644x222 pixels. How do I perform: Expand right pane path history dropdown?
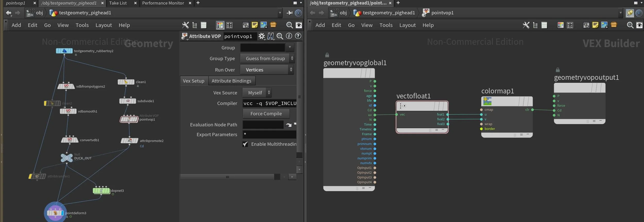[x=621, y=13]
